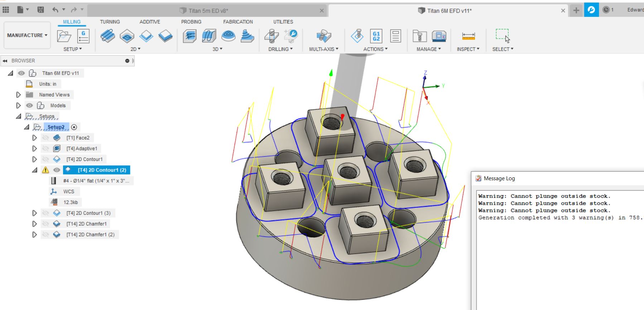Select the 3D Adaptive Clearing tool
This screenshot has width=644, height=310.
tap(190, 36)
